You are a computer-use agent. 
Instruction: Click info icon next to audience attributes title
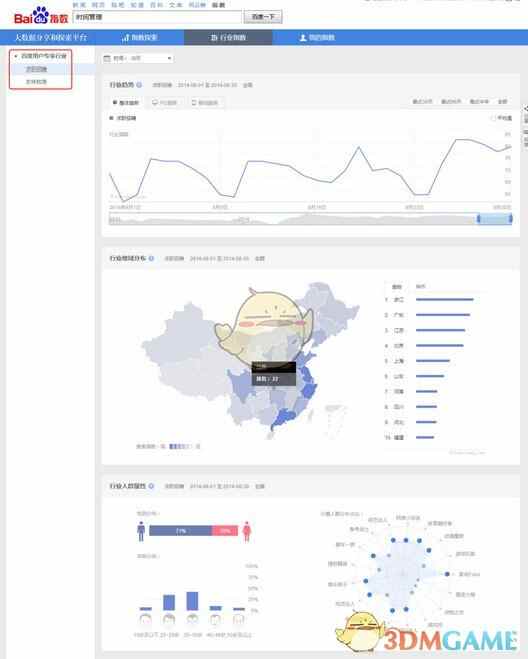click(151, 486)
